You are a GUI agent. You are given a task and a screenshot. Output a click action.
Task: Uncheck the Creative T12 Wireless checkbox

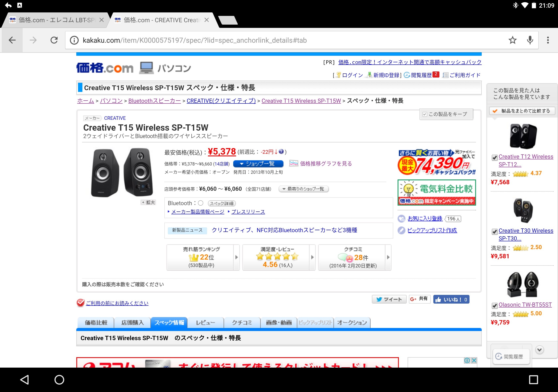coord(494,158)
